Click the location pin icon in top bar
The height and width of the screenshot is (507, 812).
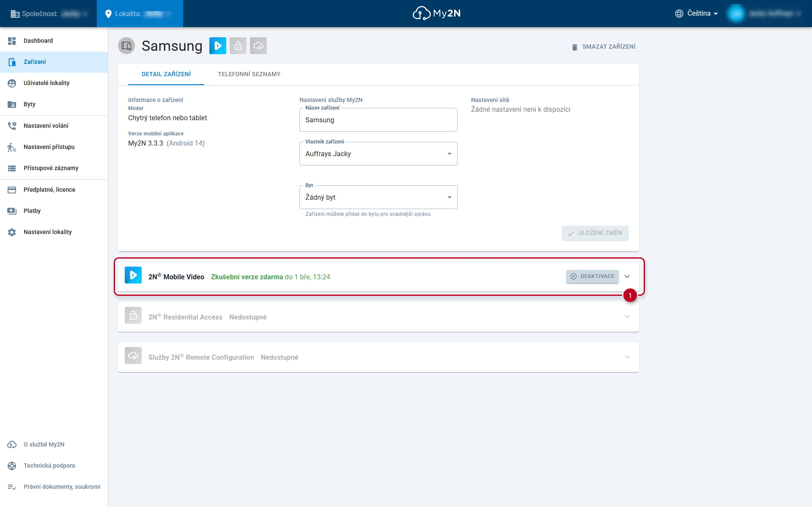pos(108,14)
